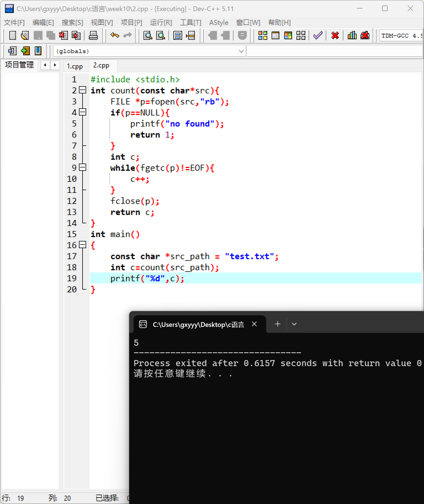Screen dimensions: 424x504
Task: Collapse the count function fold at line 2
Action: 83,90
